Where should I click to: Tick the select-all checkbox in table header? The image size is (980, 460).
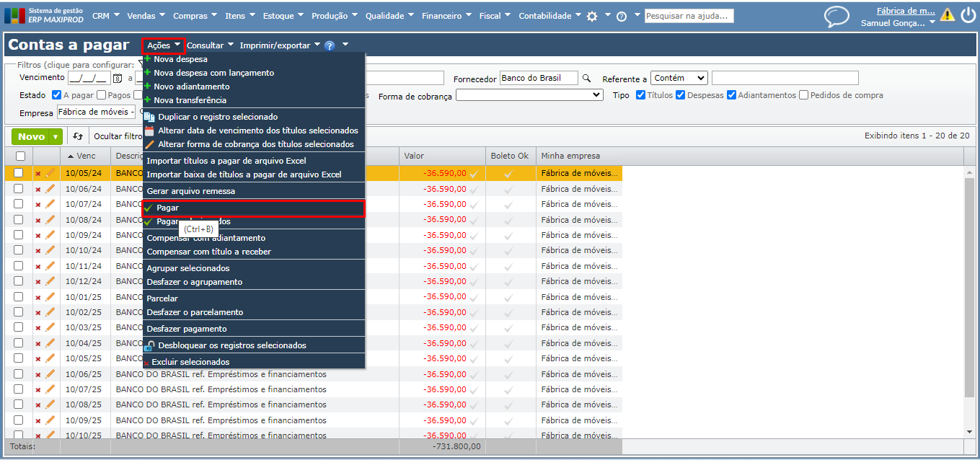[20, 156]
